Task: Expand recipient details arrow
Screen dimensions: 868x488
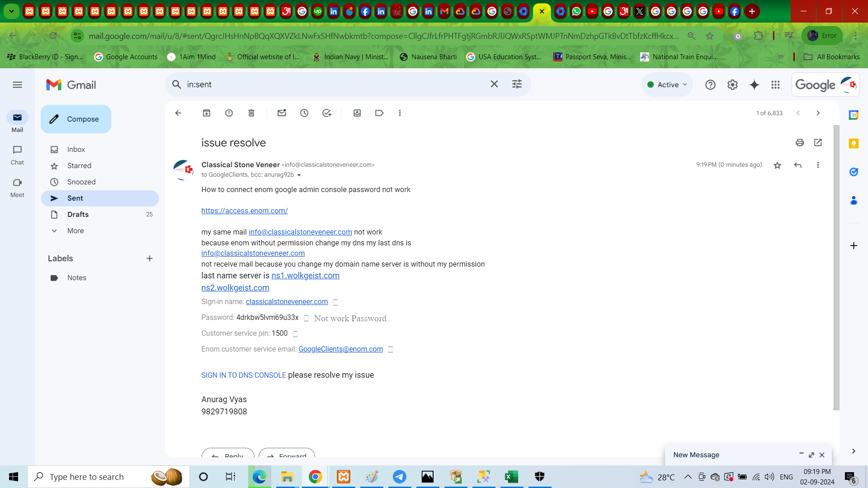Action: pos(299,175)
